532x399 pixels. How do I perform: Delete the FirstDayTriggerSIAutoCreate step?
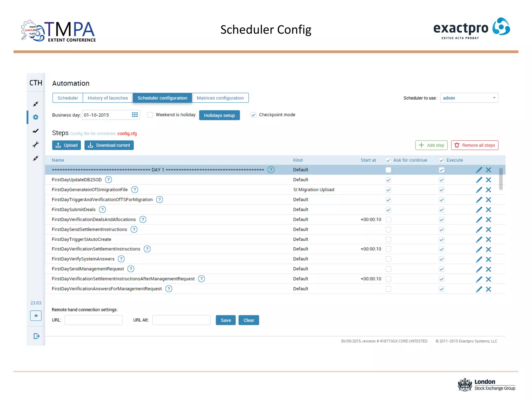click(489, 240)
